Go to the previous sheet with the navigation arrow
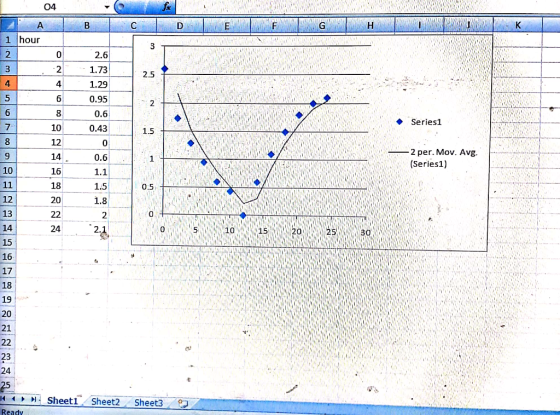Viewport: 560px width, 415px height. (x=13, y=399)
